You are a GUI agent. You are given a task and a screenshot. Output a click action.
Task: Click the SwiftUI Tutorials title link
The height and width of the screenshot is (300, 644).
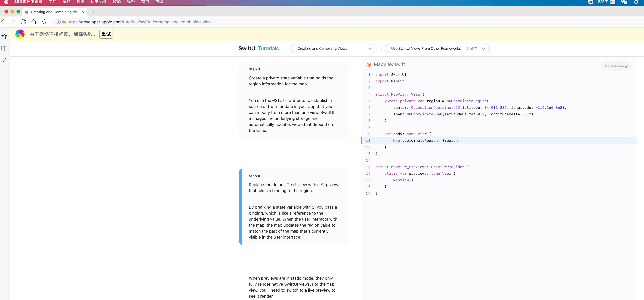click(x=258, y=49)
